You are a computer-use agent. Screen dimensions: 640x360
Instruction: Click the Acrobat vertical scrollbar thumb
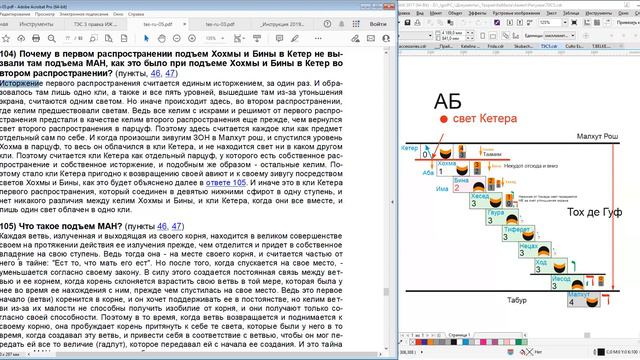386,292
